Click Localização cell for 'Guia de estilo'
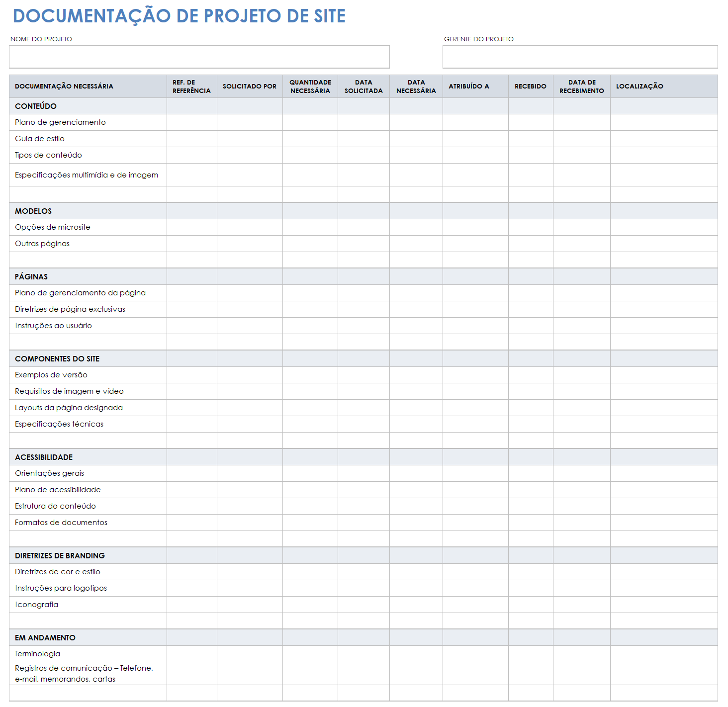728x707 pixels. [664, 139]
